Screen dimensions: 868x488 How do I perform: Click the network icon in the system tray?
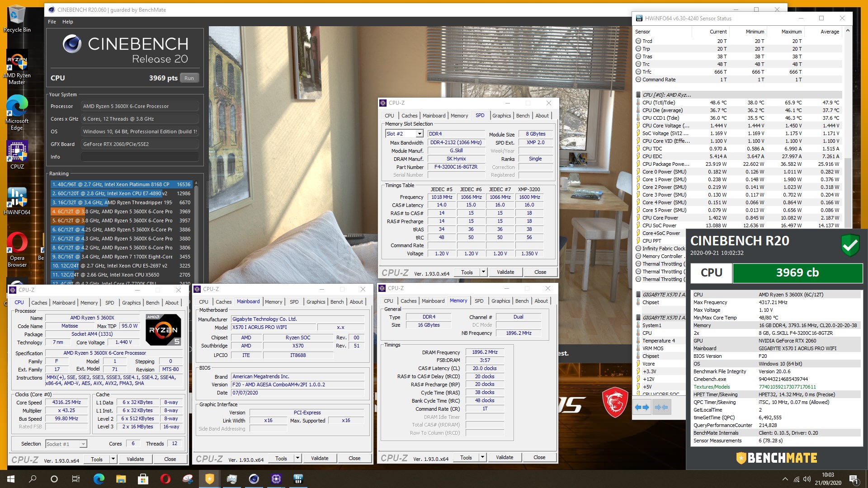tap(796, 479)
